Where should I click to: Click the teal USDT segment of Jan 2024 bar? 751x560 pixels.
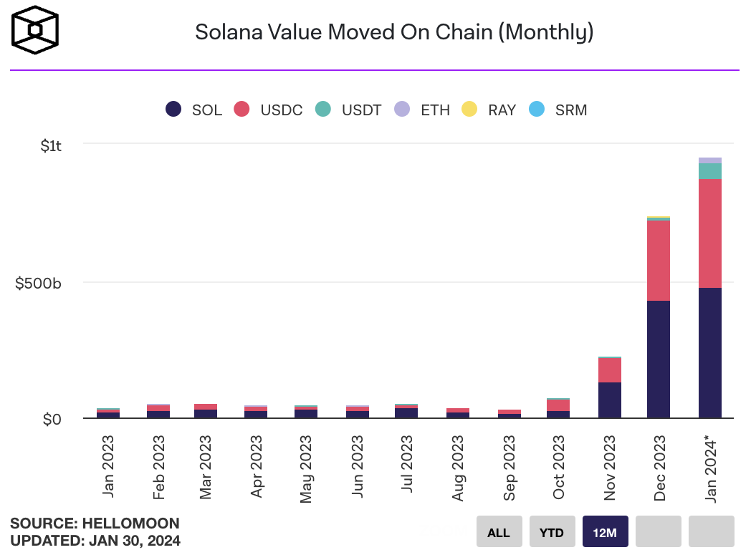(x=709, y=170)
